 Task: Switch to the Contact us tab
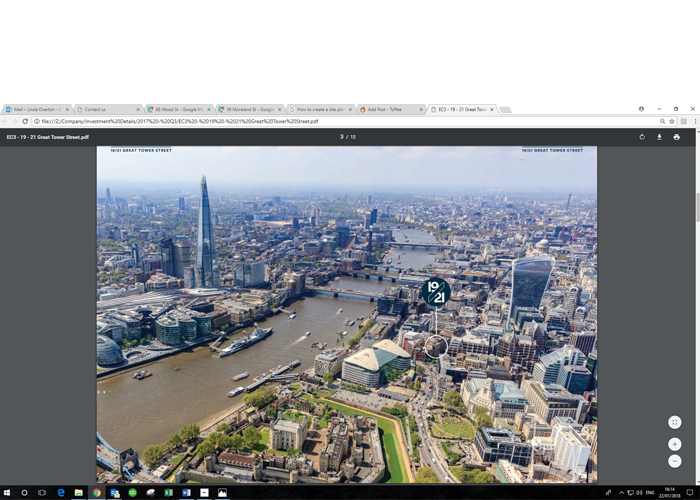(x=107, y=109)
